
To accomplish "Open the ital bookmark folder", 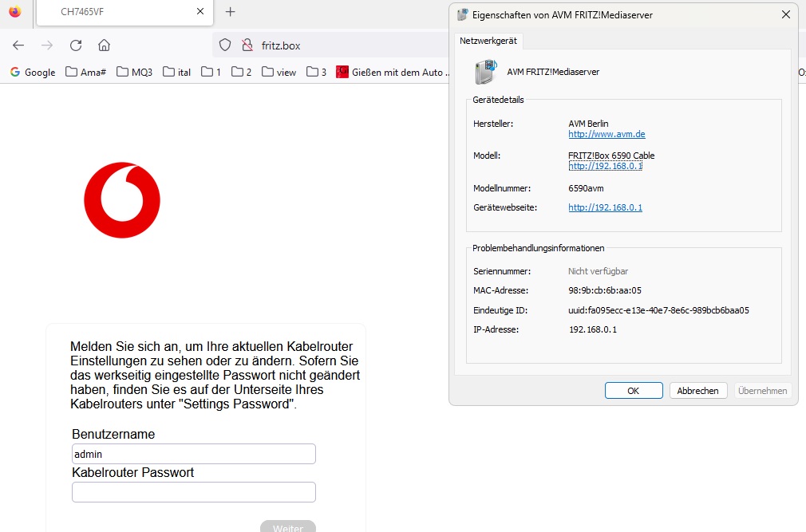I will pyautogui.click(x=177, y=73).
